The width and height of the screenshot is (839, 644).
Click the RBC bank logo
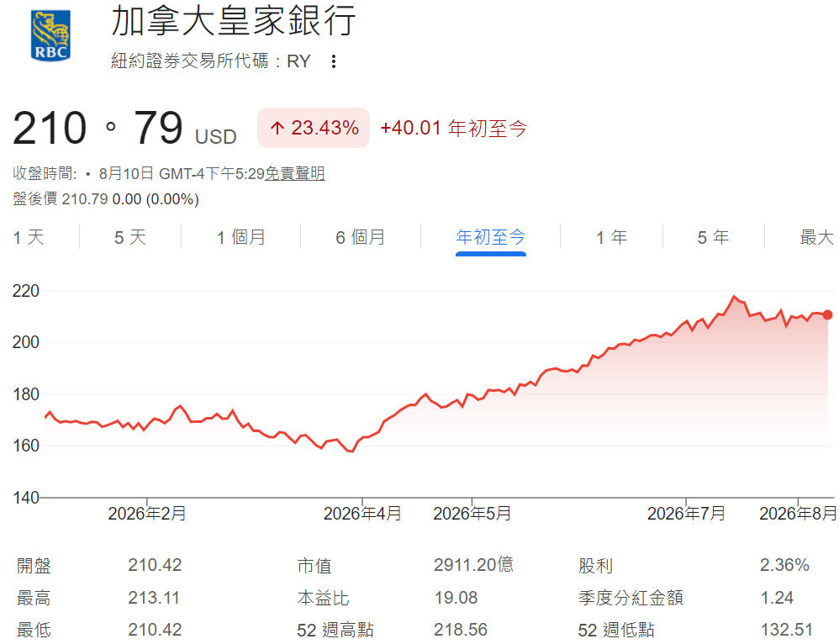pos(50,35)
